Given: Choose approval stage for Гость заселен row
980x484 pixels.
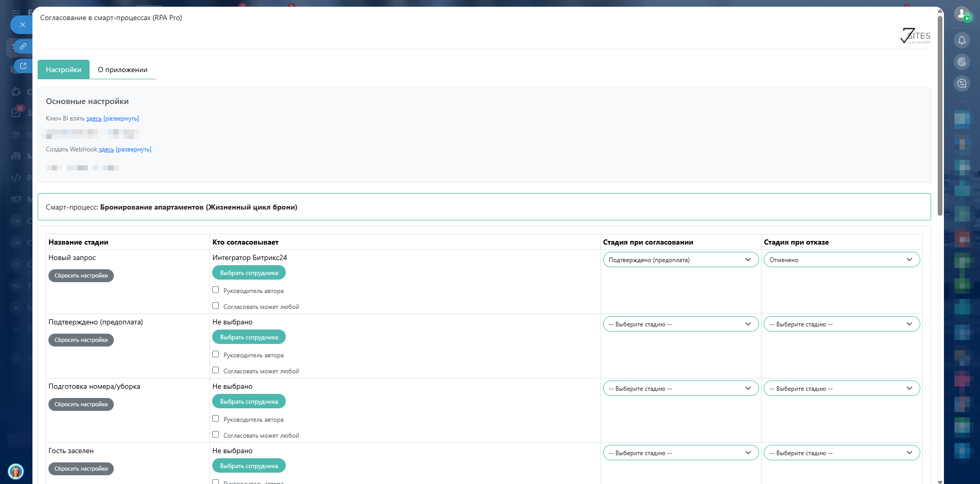Looking at the screenshot, I should [x=680, y=453].
